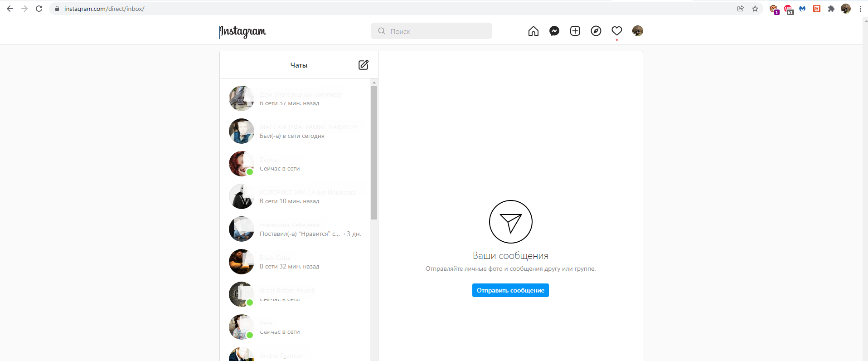The image size is (868, 361).
Task: Open the chat with Дом Благородных напитков
Action: 295,98
